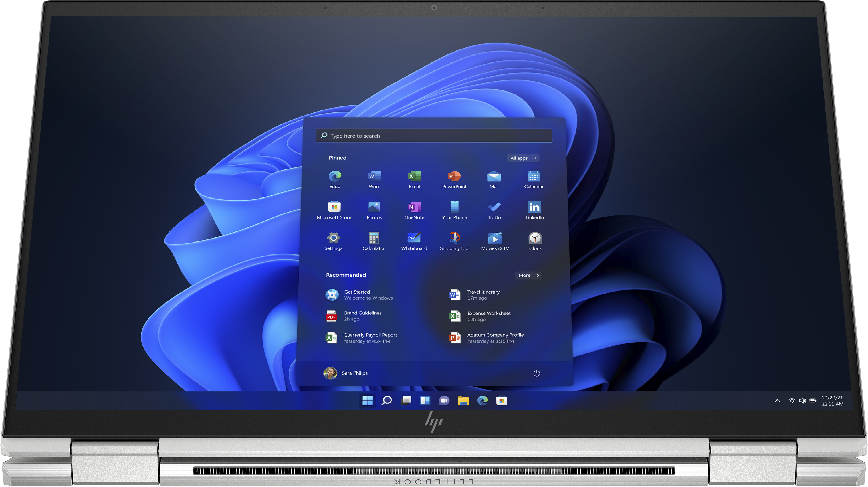This screenshot has height=487, width=868.
Task: Open Adatum Company Profile presentation
Action: (x=487, y=338)
